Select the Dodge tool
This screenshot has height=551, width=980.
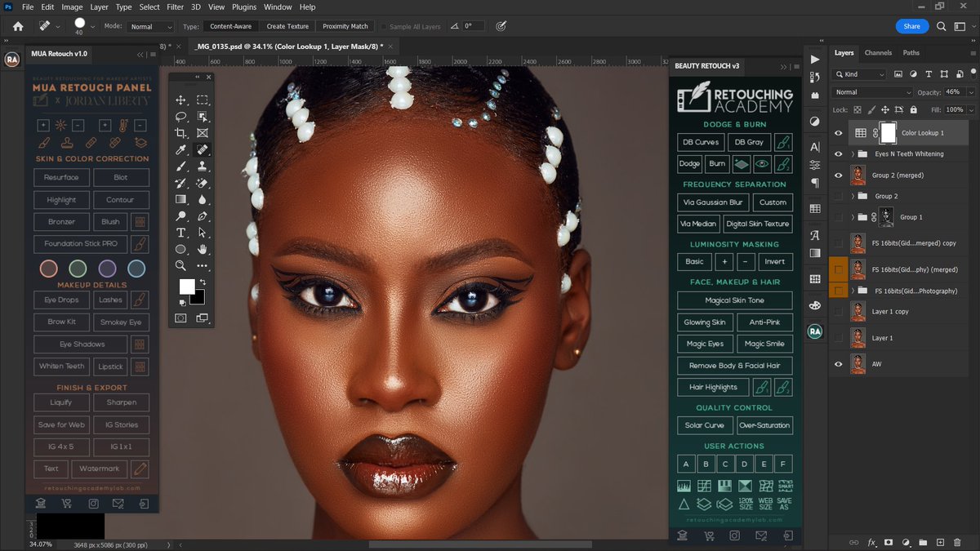[x=181, y=216]
